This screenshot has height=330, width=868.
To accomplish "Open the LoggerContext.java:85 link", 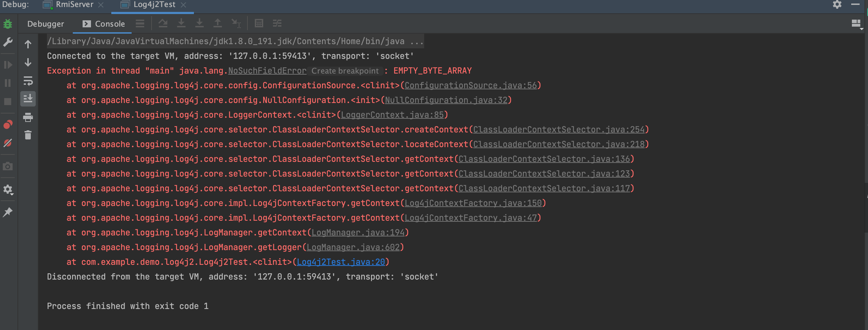I will click(x=392, y=115).
